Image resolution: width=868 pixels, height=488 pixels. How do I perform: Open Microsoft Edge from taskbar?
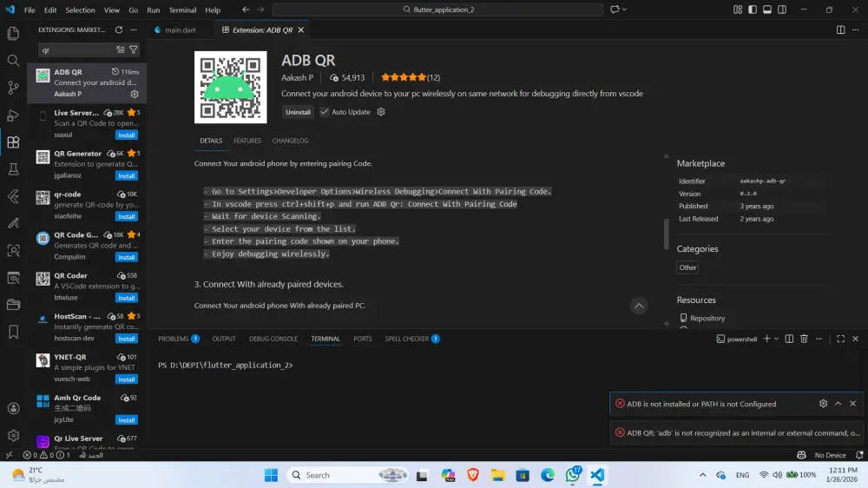pos(548,475)
